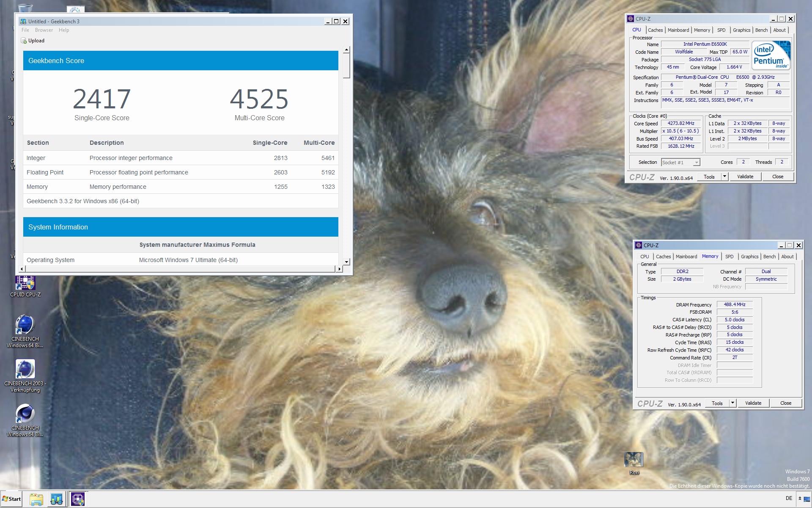The height and width of the screenshot is (508, 812).
Task: Switch to Caches tab in top CPU-Z
Action: pyautogui.click(x=655, y=30)
